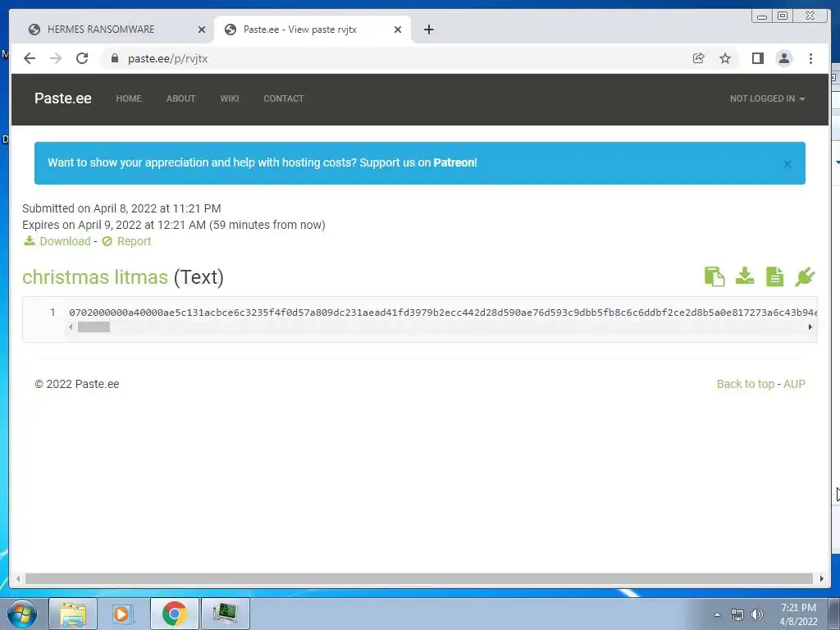Minimize the Chrome window
The width and height of the screenshot is (840, 630).
(x=762, y=16)
